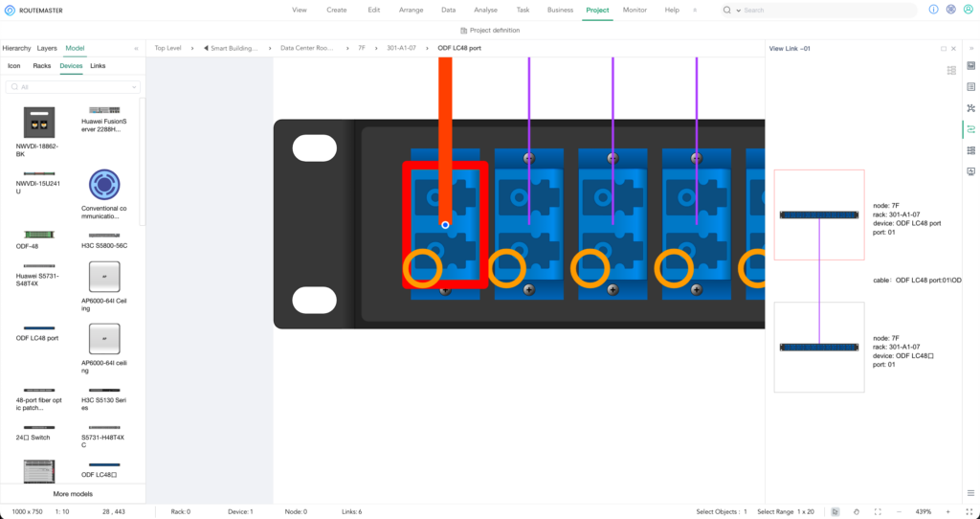
Task: Click the More models button
Action: click(73, 493)
